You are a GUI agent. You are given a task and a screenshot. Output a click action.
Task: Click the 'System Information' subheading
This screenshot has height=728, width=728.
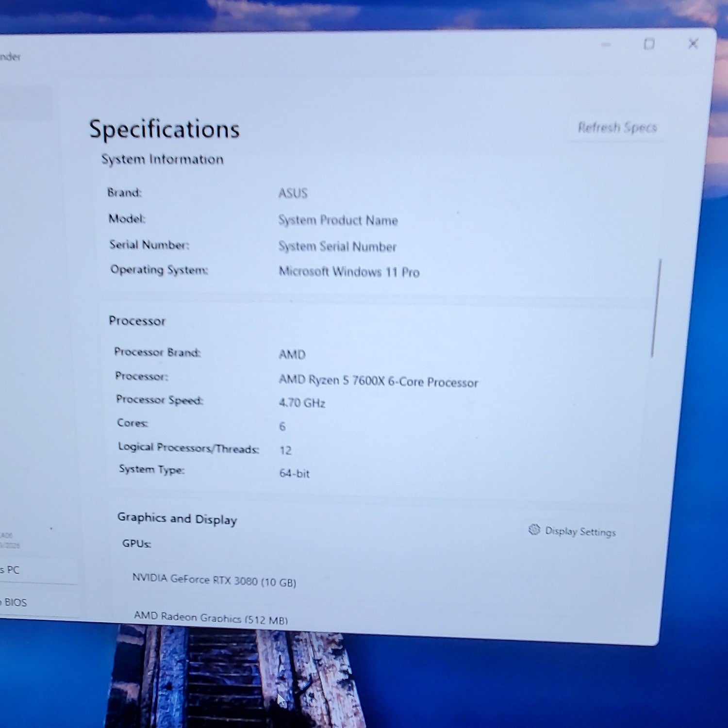tap(163, 159)
